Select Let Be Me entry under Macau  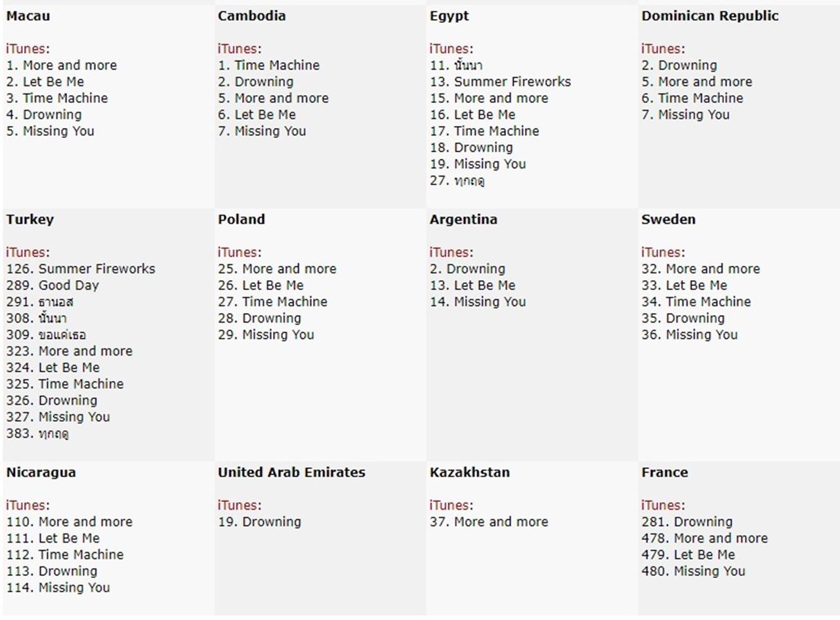pos(45,81)
